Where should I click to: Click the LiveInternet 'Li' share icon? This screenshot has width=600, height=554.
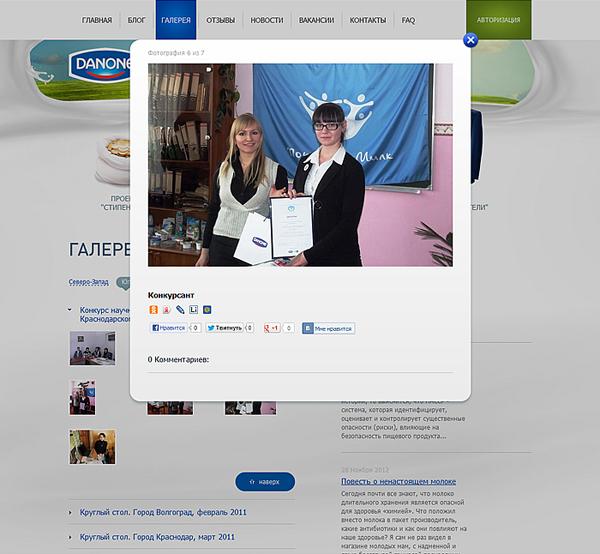193,310
